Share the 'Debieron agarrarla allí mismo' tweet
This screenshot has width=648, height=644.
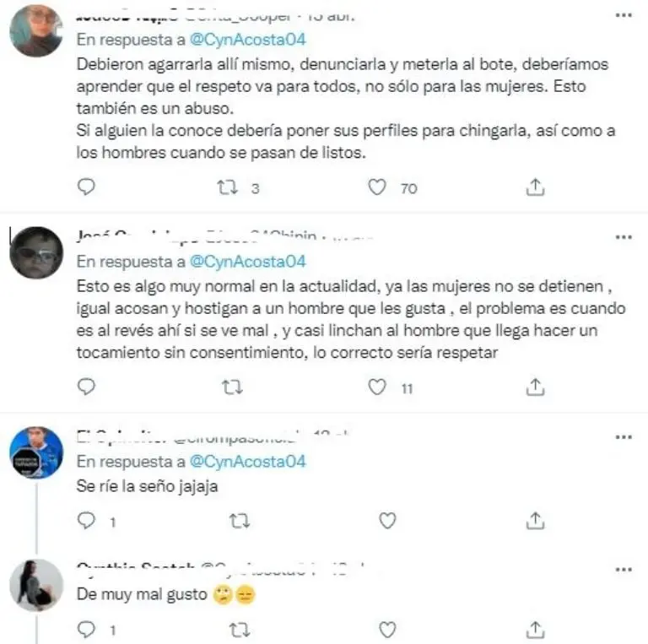535,187
